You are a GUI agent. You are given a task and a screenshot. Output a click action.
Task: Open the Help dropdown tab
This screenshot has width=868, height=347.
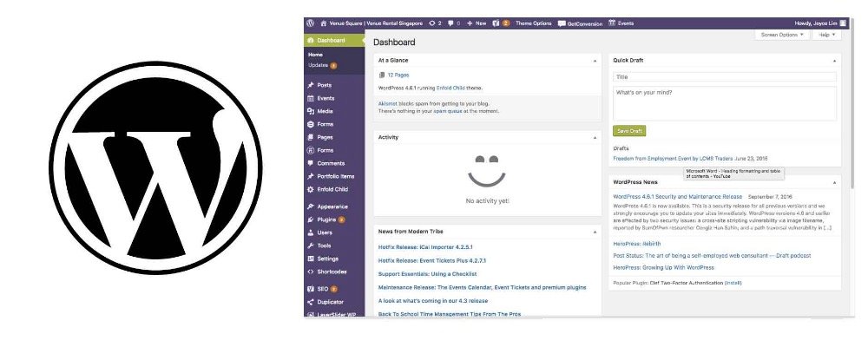tap(827, 35)
